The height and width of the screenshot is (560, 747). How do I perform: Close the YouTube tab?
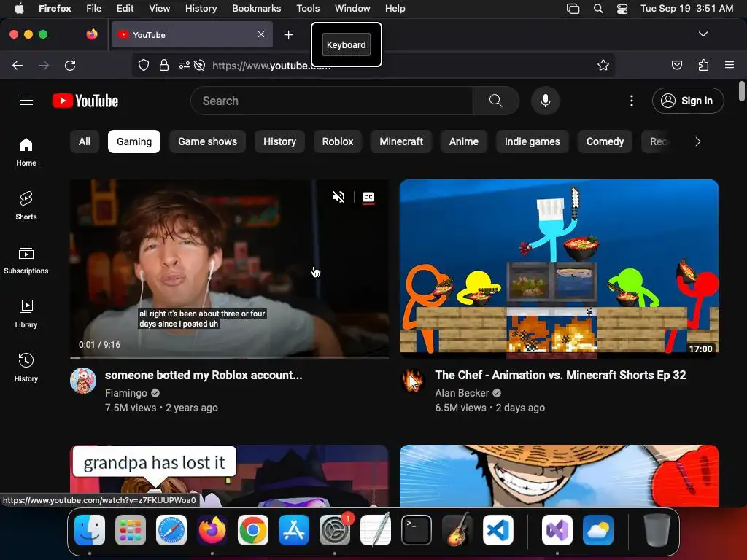click(261, 34)
